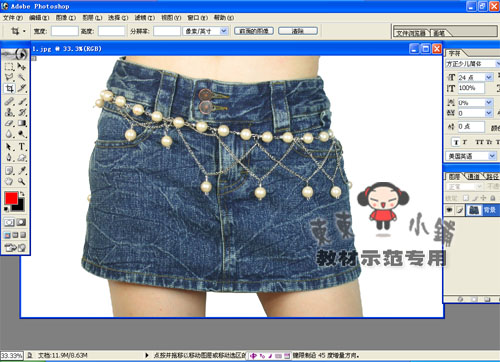Pick the Clone Stamp tool
500x362 pixels.
(9, 112)
